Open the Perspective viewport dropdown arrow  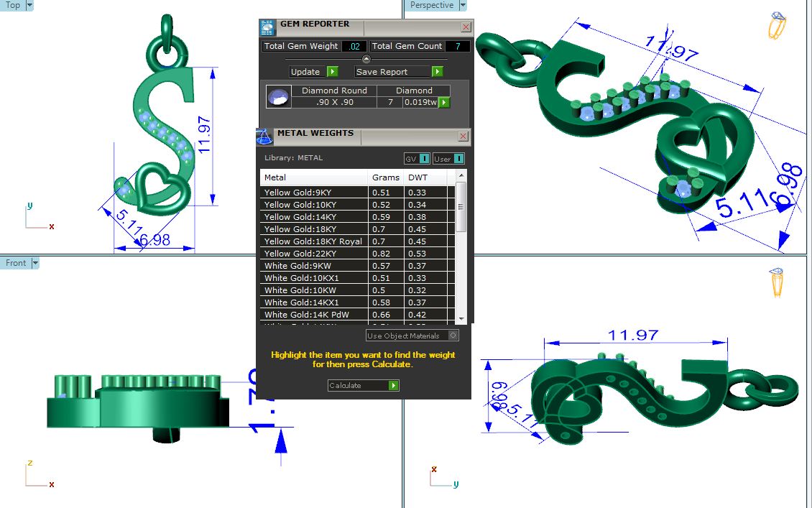(463, 5)
